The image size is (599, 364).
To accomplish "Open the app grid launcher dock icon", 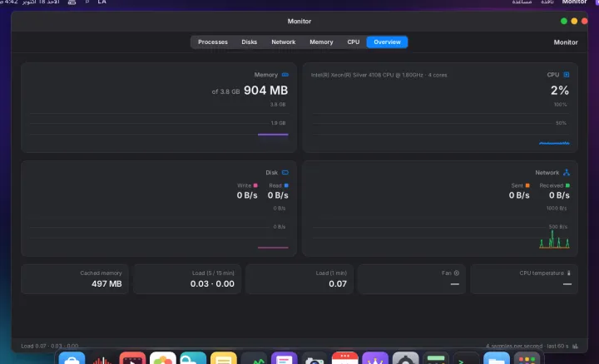I will (x=527, y=359).
